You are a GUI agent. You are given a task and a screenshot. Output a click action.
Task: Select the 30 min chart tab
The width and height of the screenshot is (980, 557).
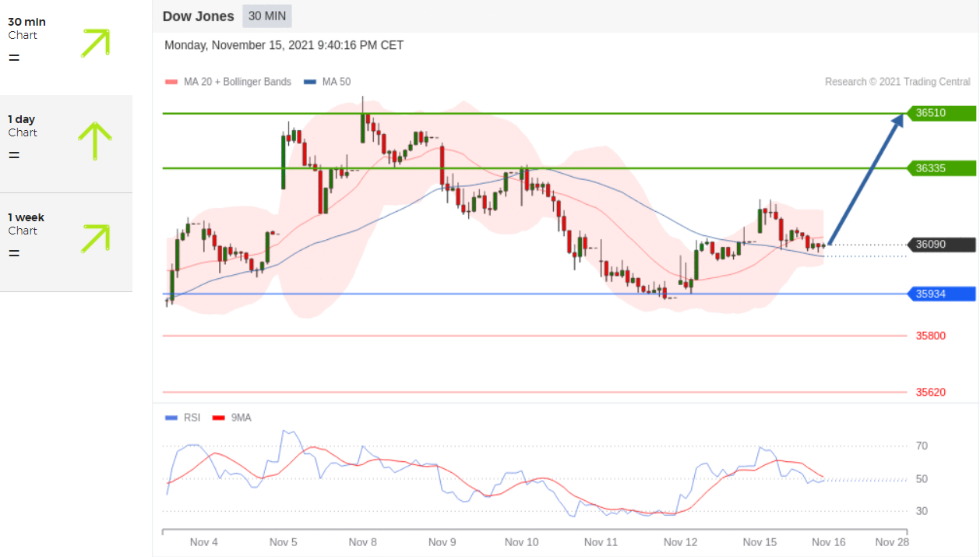(66, 47)
